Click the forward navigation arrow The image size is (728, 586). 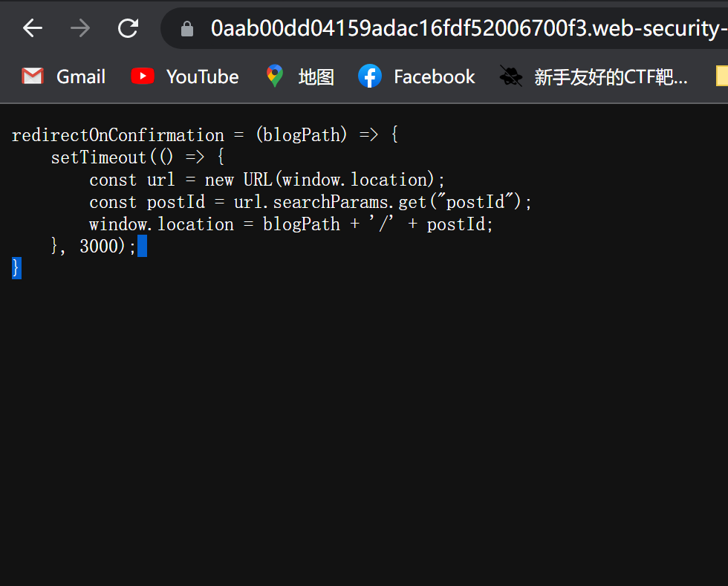(79, 28)
